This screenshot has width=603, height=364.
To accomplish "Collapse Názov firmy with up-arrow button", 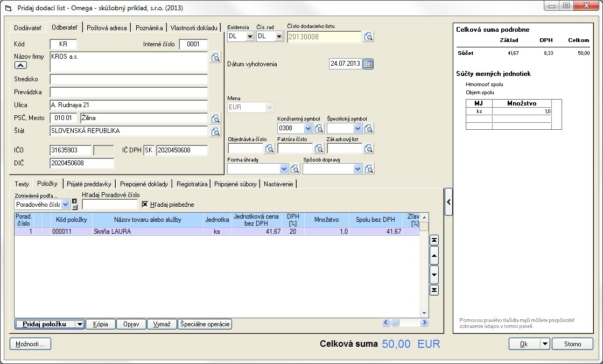I will point(21,65).
